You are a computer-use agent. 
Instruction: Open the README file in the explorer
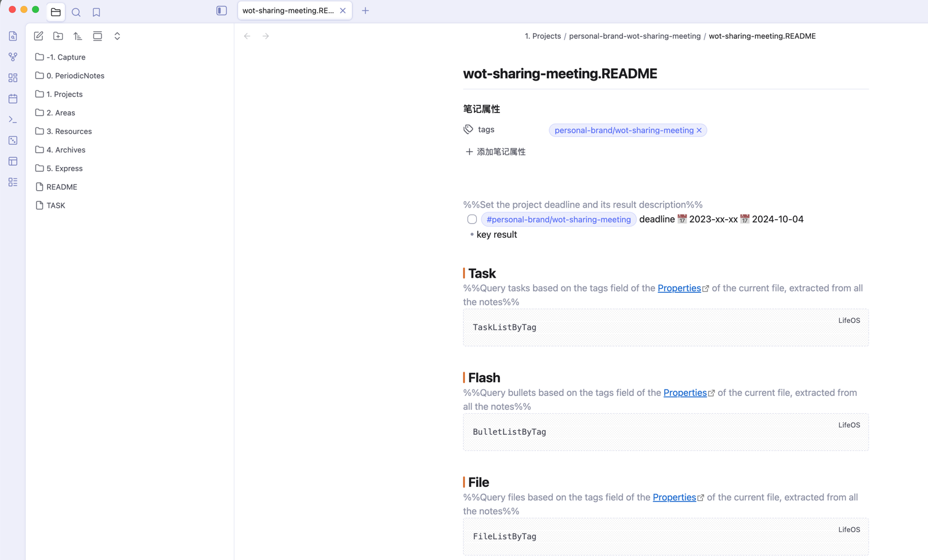pyautogui.click(x=56, y=187)
